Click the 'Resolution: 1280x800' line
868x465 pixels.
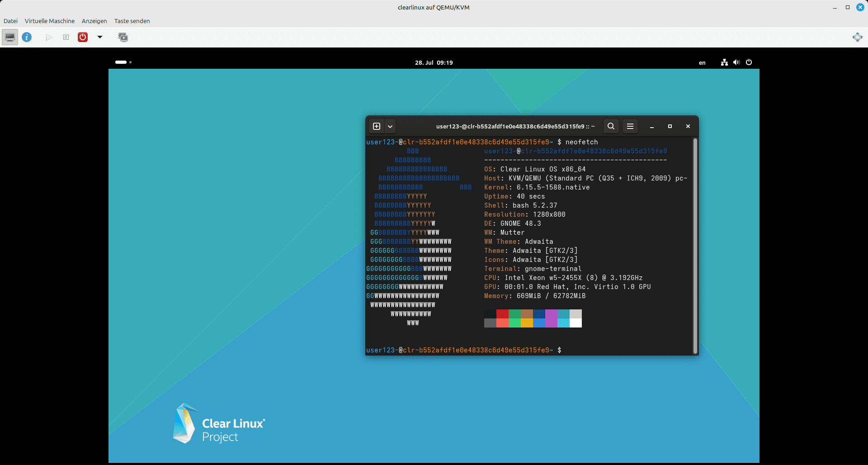[525, 214]
